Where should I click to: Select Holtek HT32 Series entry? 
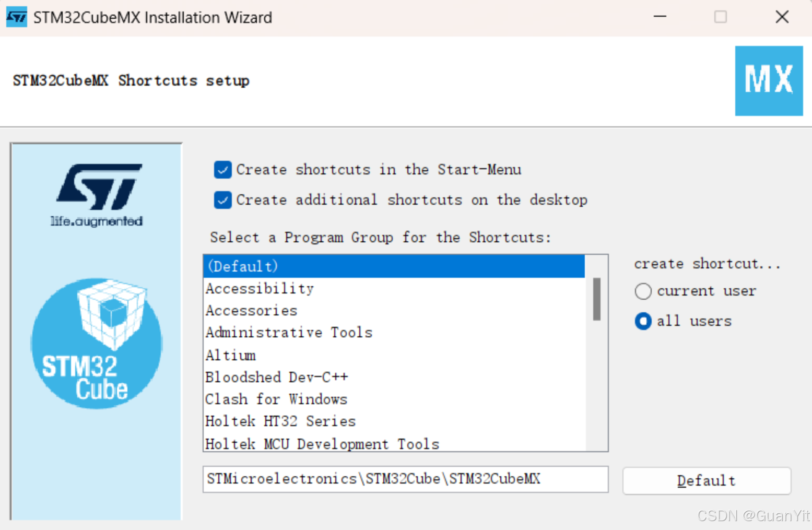pos(394,421)
